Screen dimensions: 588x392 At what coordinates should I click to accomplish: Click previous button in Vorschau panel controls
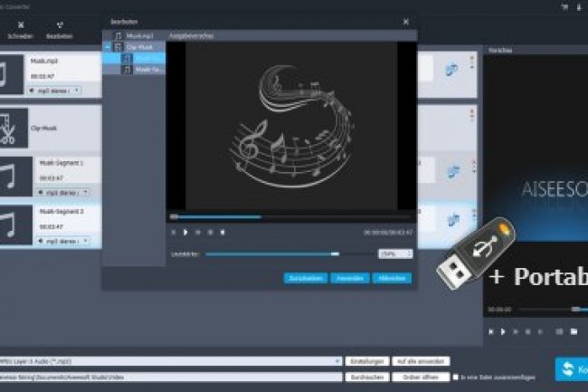(x=491, y=331)
